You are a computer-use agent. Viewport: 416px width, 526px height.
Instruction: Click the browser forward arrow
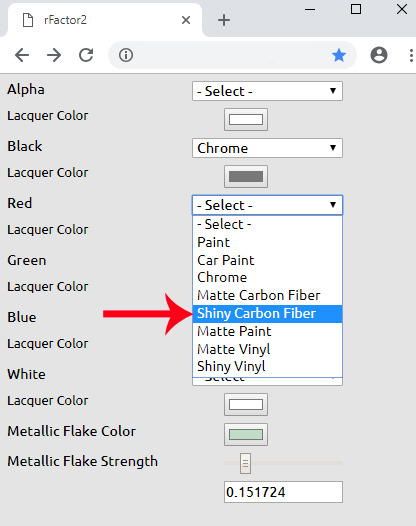click(54, 55)
